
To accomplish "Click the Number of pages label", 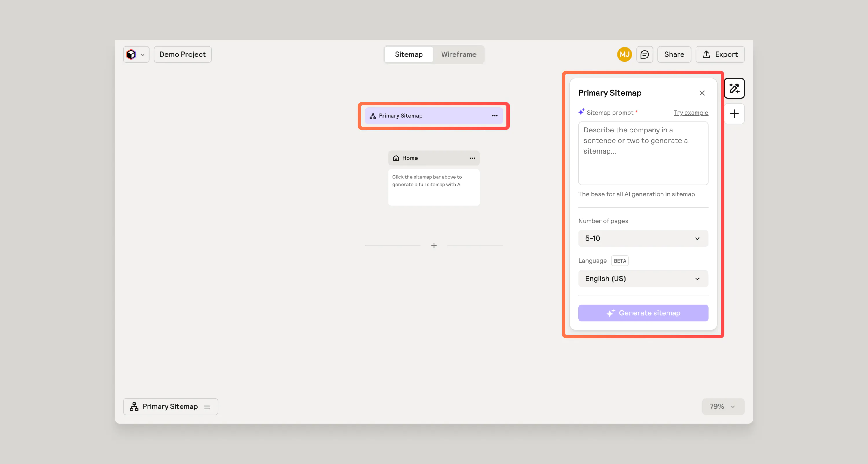I will 603,221.
